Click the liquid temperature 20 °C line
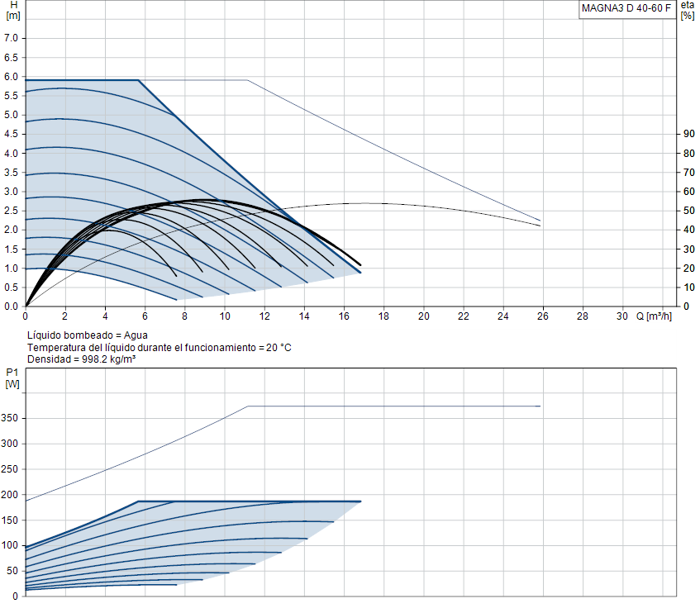Image resolution: width=700 pixels, height=613 pixels. point(160,348)
